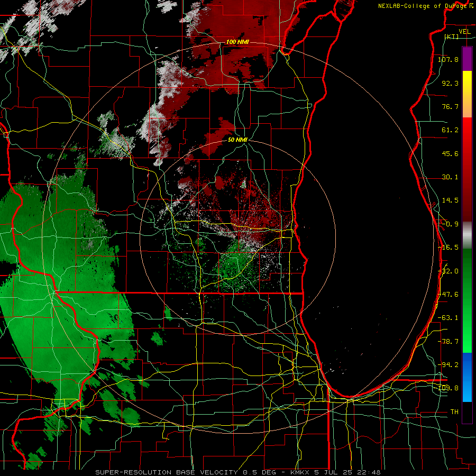Screen dimensions: 476x476
Task: Click the purple segment of velocity color bar
Action: tap(467, 59)
